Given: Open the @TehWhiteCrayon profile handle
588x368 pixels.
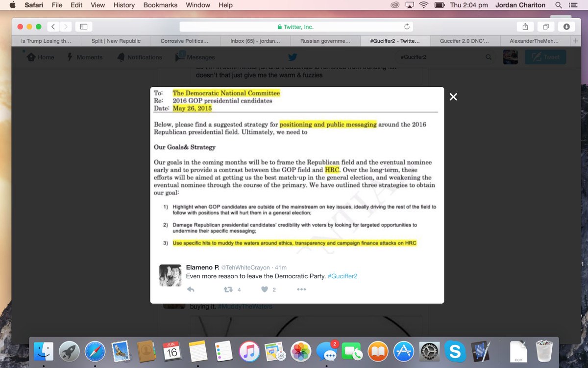Looking at the screenshot, I should [245, 267].
